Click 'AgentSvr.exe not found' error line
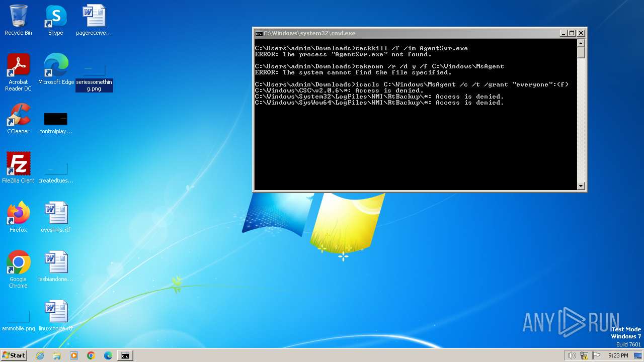644x362 pixels. tap(343, 54)
